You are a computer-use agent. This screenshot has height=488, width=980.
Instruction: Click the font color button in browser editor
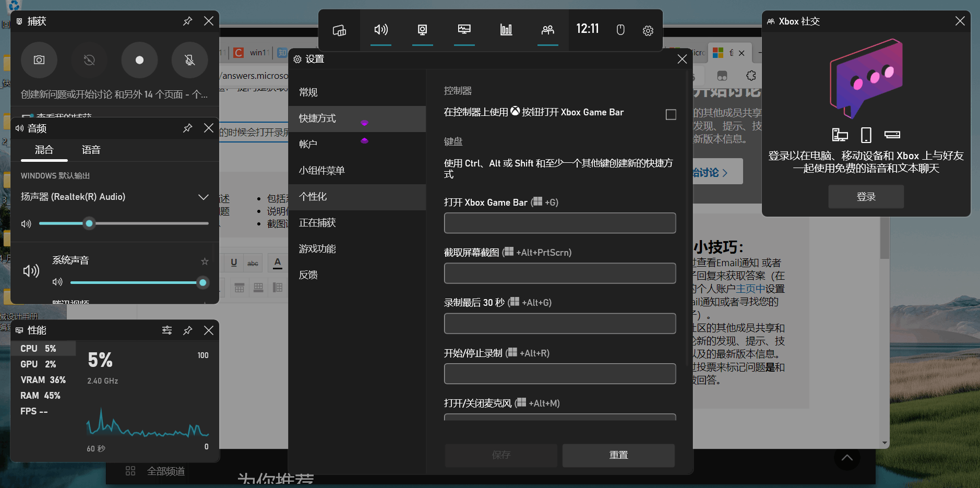278,263
